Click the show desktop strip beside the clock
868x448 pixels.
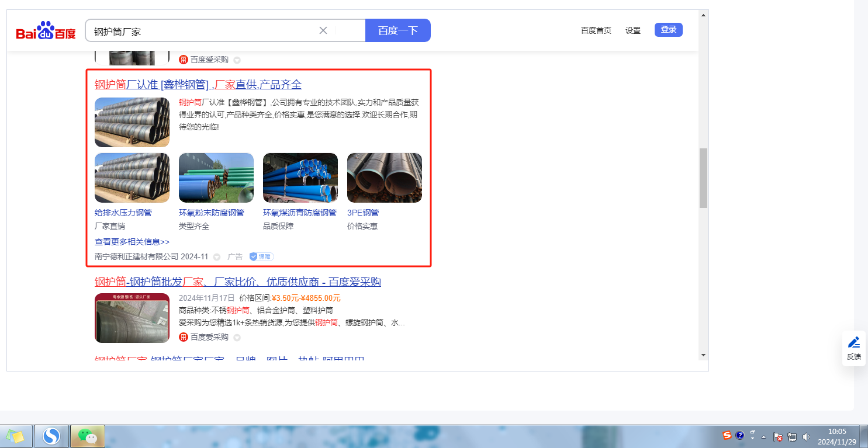864,436
